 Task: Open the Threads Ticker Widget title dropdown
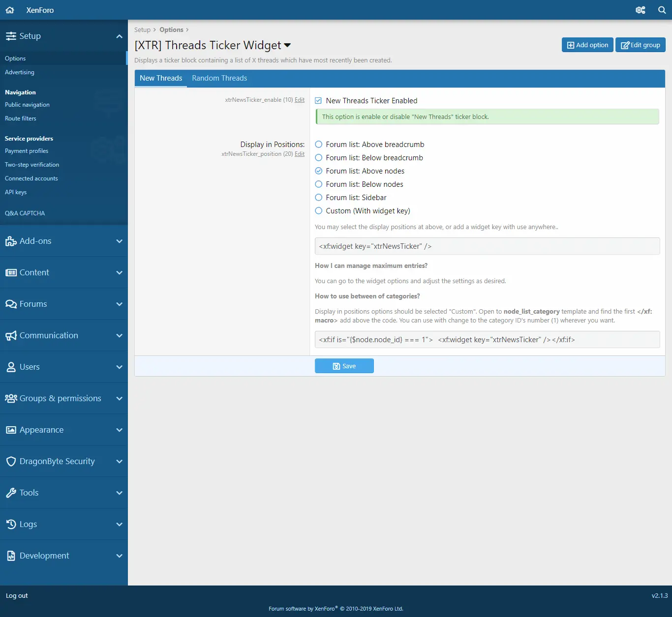(x=287, y=45)
